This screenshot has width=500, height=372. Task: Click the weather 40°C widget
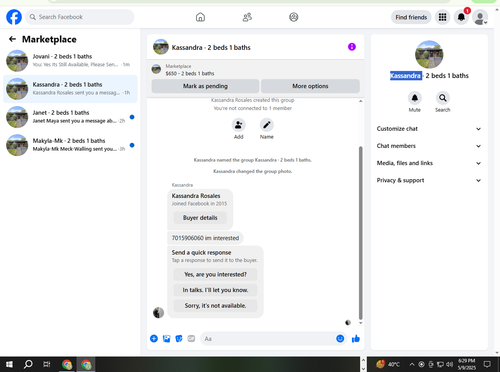(388, 364)
